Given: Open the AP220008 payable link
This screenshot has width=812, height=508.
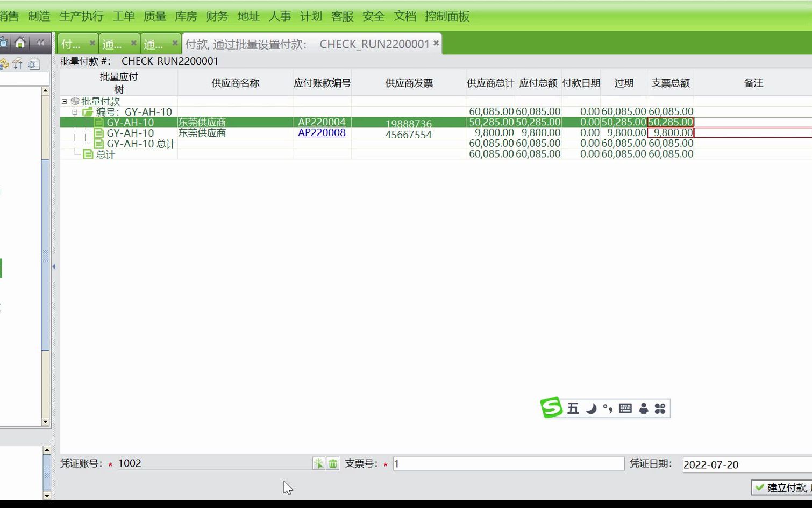Looking at the screenshot, I should click(x=322, y=133).
